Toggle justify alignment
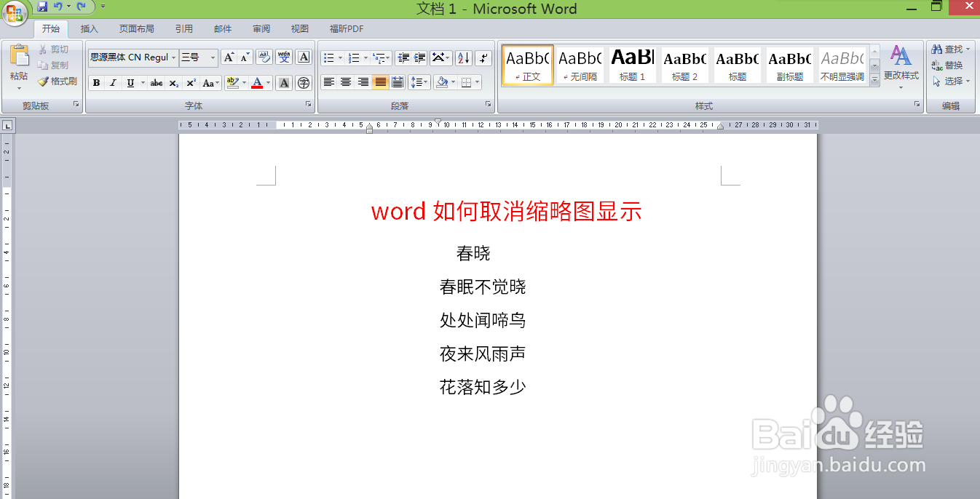The height and width of the screenshot is (499, 980). pyautogui.click(x=380, y=82)
